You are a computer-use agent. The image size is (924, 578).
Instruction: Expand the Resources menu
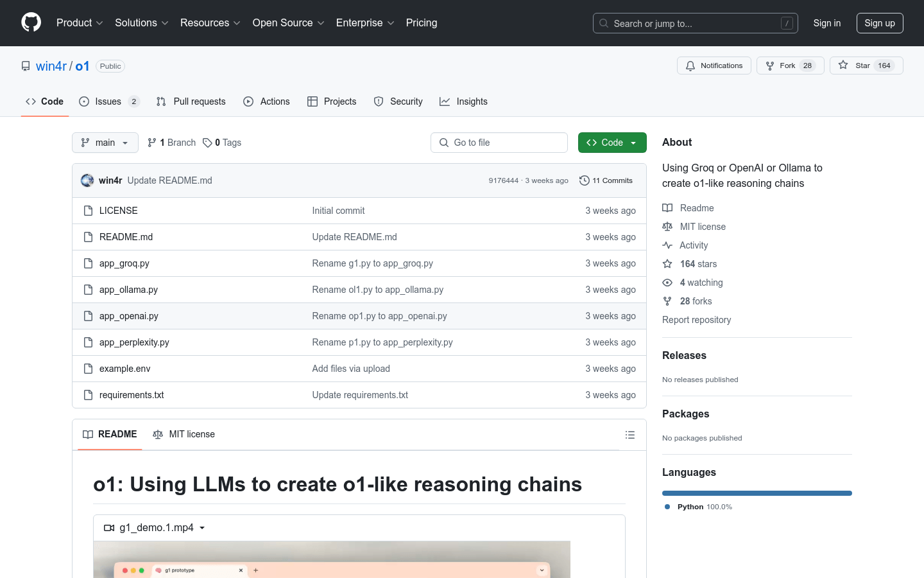(210, 23)
